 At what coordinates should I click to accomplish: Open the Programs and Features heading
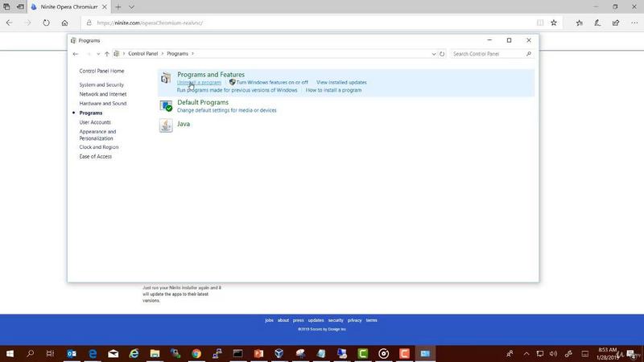[211, 74]
